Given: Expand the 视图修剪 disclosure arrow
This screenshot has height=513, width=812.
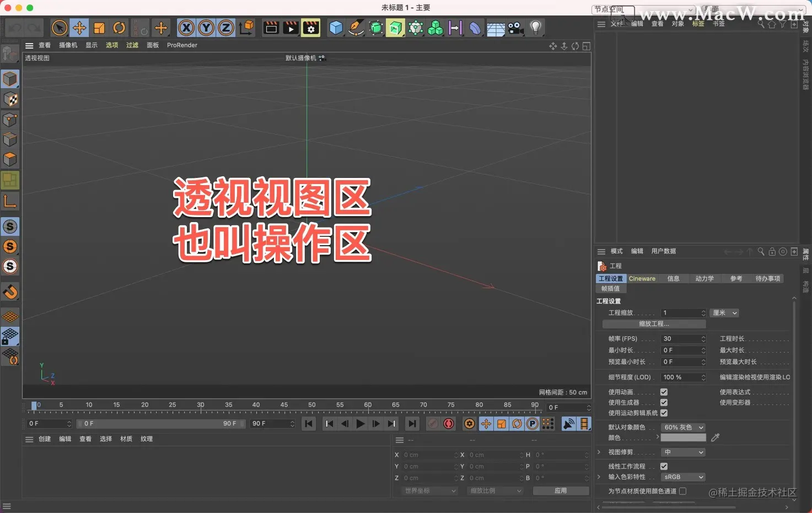Looking at the screenshot, I should point(599,452).
